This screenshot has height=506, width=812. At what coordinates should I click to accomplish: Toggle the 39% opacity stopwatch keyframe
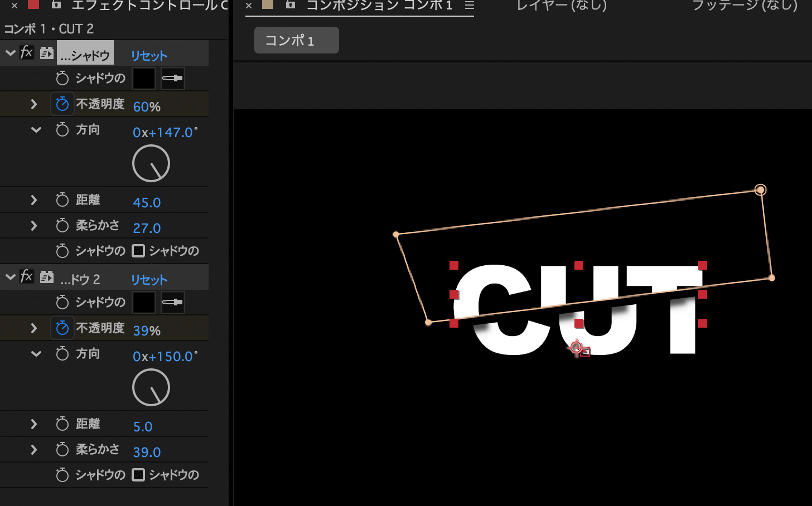coord(62,328)
